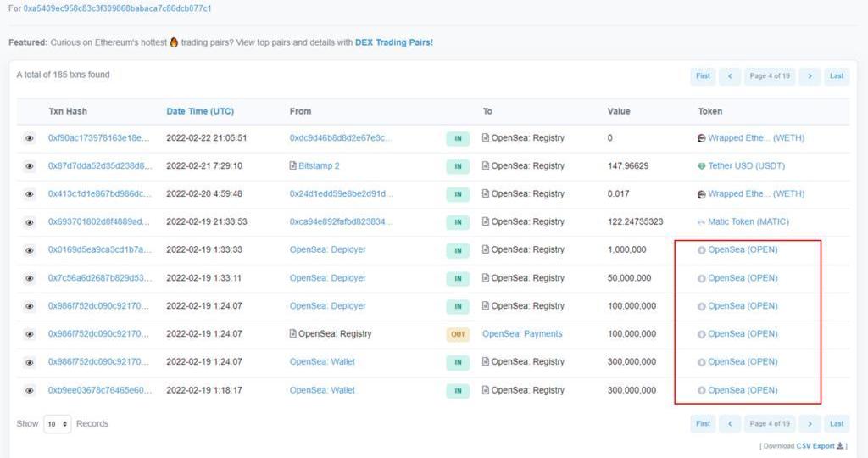Image resolution: width=868 pixels, height=458 pixels.
Task: Open the Show records count dropdown
Action: click(x=58, y=424)
